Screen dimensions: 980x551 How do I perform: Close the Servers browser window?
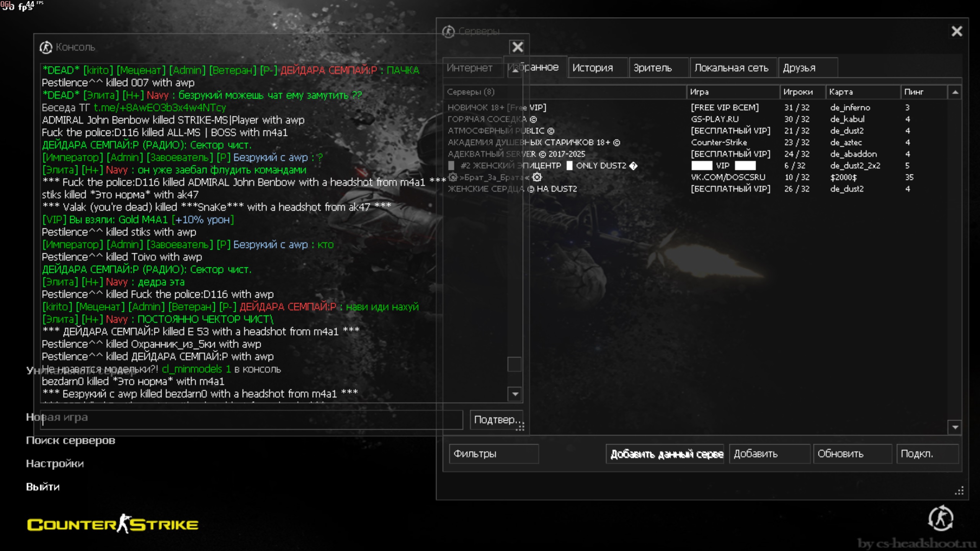point(956,31)
